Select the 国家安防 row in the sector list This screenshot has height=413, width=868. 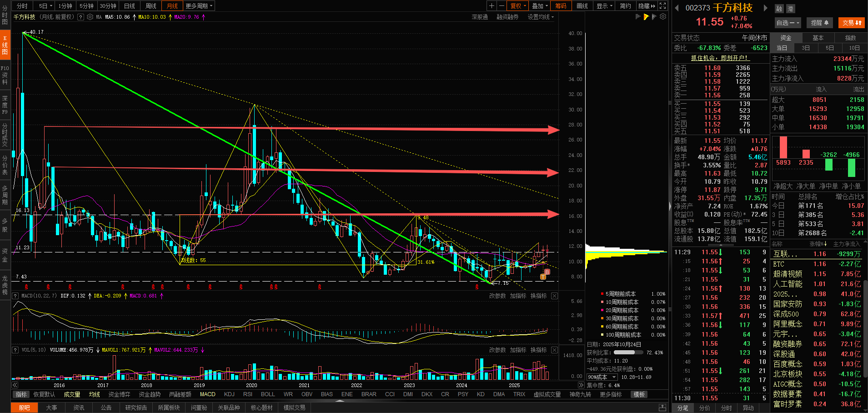click(x=817, y=304)
